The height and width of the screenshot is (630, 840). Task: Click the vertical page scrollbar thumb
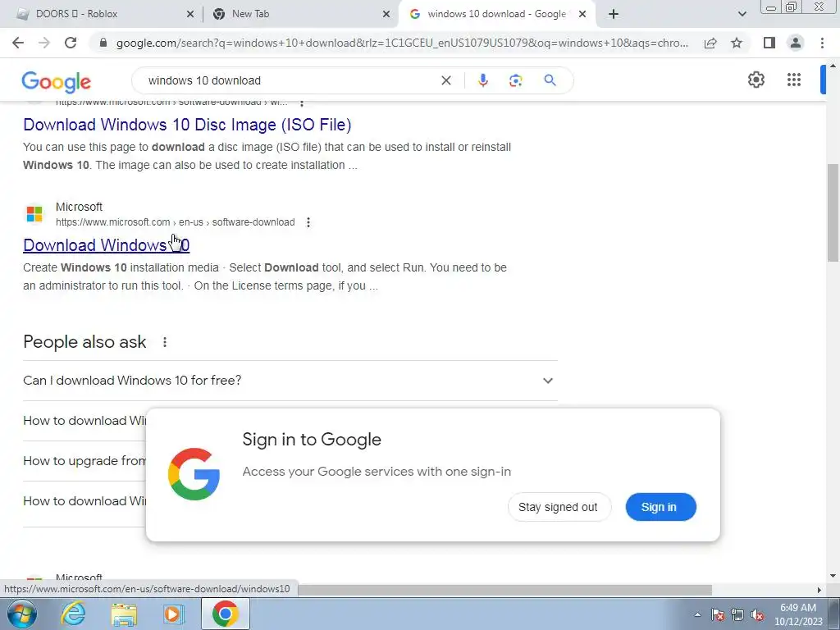tap(833, 212)
